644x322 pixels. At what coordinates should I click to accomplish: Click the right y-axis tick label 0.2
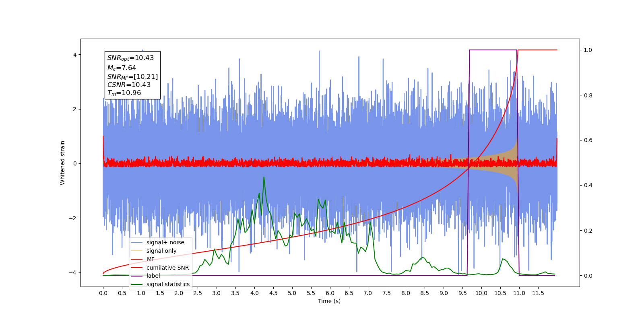(x=588, y=231)
